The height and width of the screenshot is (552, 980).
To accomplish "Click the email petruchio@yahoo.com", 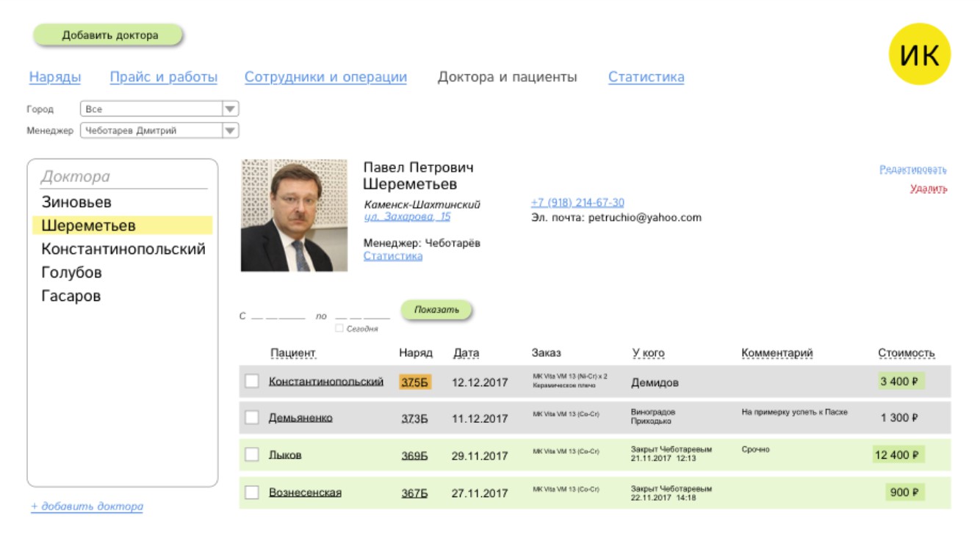I will (x=644, y=217).
